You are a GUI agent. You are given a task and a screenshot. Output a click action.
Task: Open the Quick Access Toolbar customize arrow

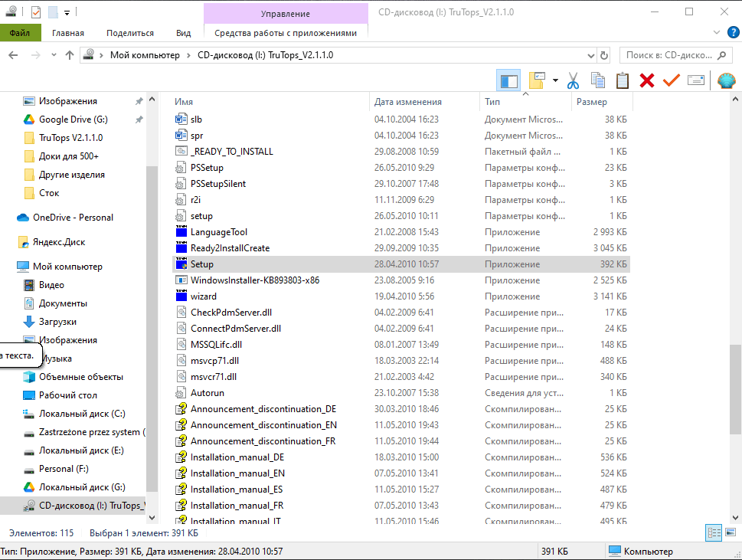point(67,13)
